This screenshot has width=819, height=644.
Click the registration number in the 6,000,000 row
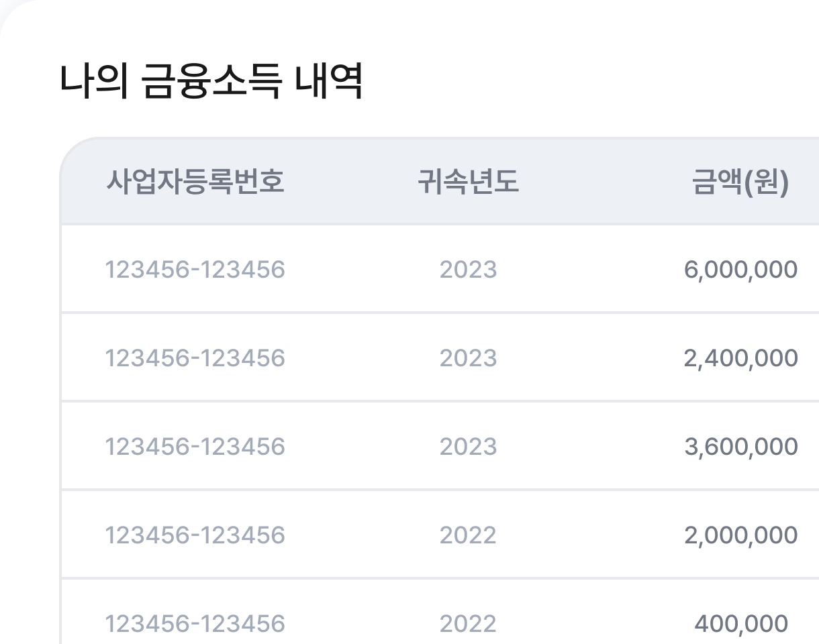pos(195,270)
